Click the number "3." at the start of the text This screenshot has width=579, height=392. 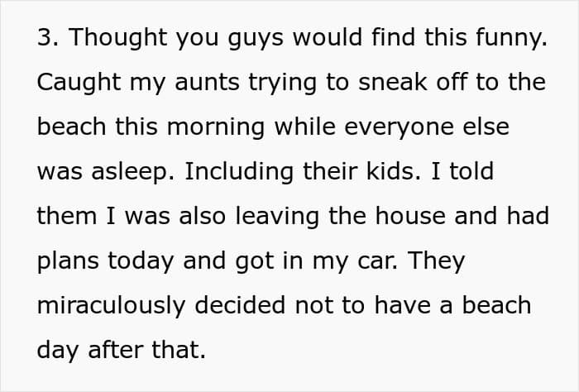click(x=48, y=37)
